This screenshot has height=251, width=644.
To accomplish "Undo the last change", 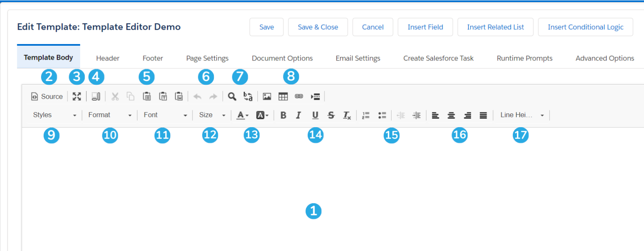I will pos(197,96).
